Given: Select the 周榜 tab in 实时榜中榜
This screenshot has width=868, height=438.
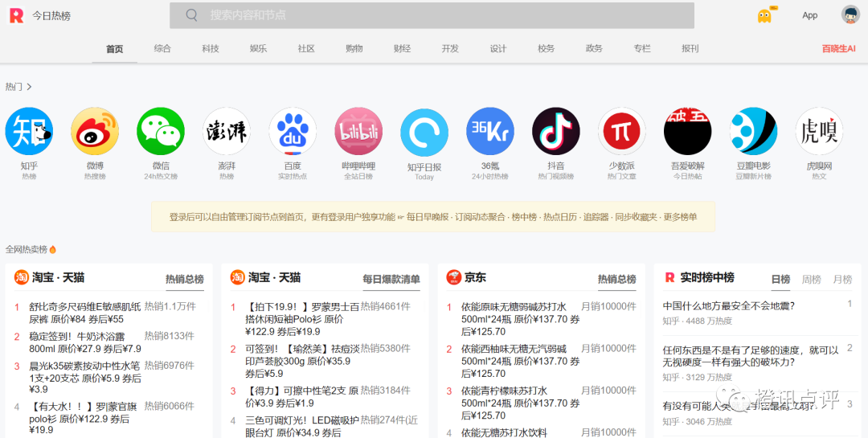Looking at the screenshot, I should point(812,280).
